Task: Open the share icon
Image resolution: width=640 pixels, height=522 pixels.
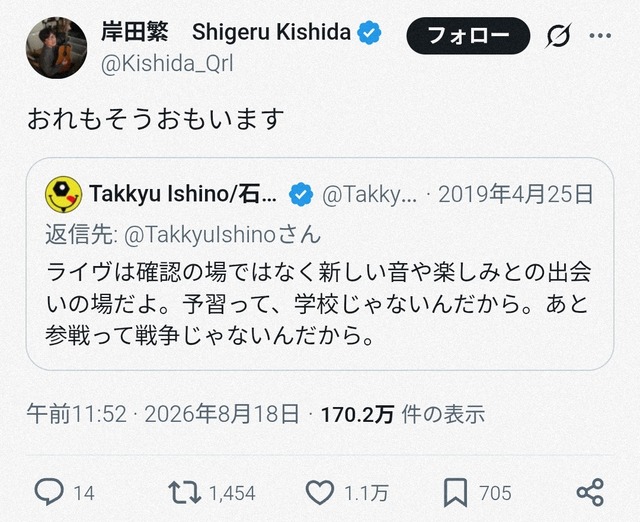Action: click(x=590, y=492)
